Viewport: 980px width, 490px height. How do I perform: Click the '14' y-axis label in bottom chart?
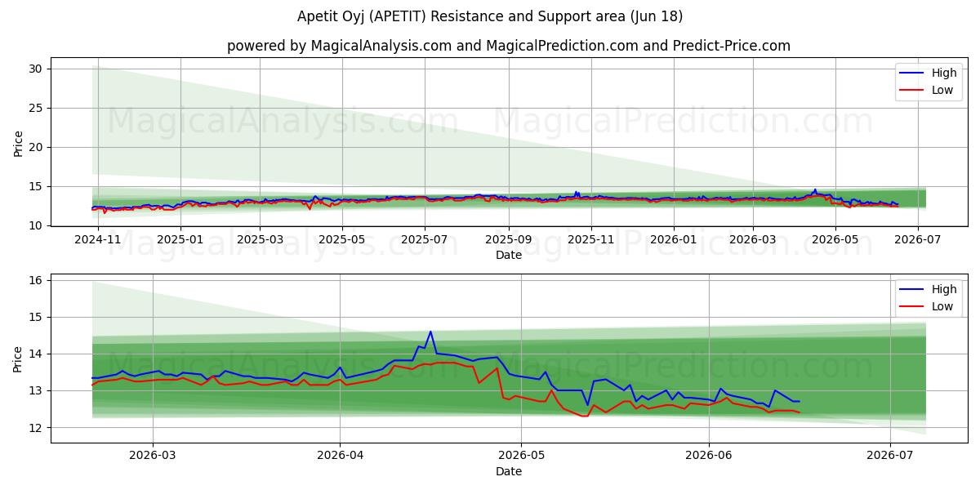coord(36,354)
